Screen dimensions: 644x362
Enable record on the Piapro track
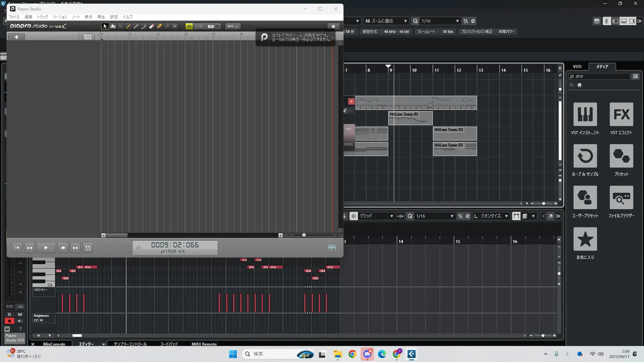[9, 321]
